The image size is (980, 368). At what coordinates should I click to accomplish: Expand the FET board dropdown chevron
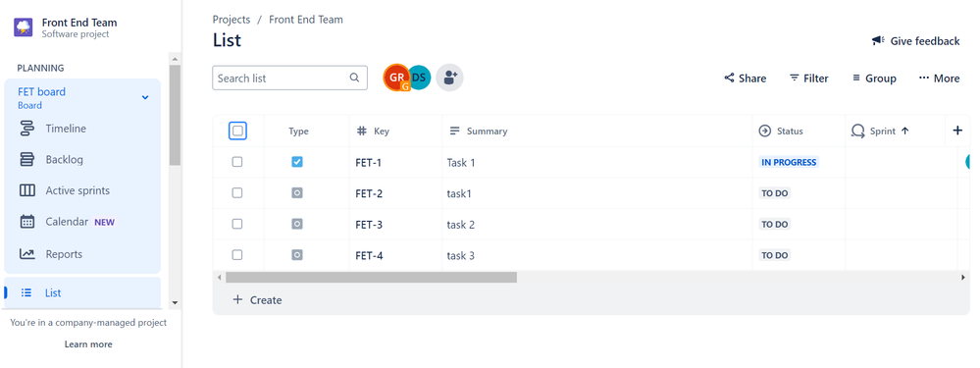pos(145,97)
